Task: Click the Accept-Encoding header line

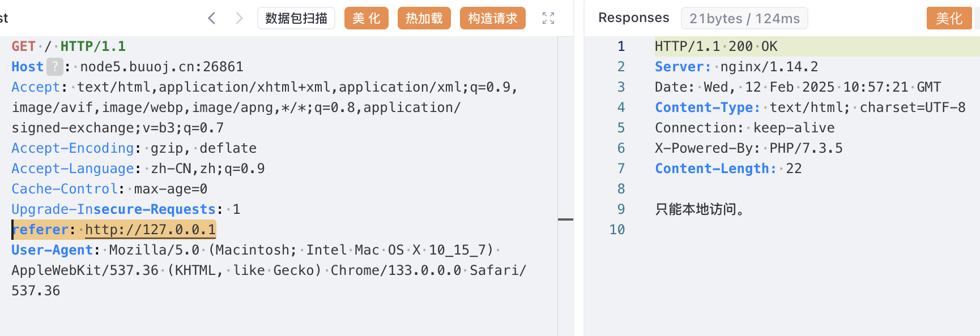Action: tap(134, 148)
